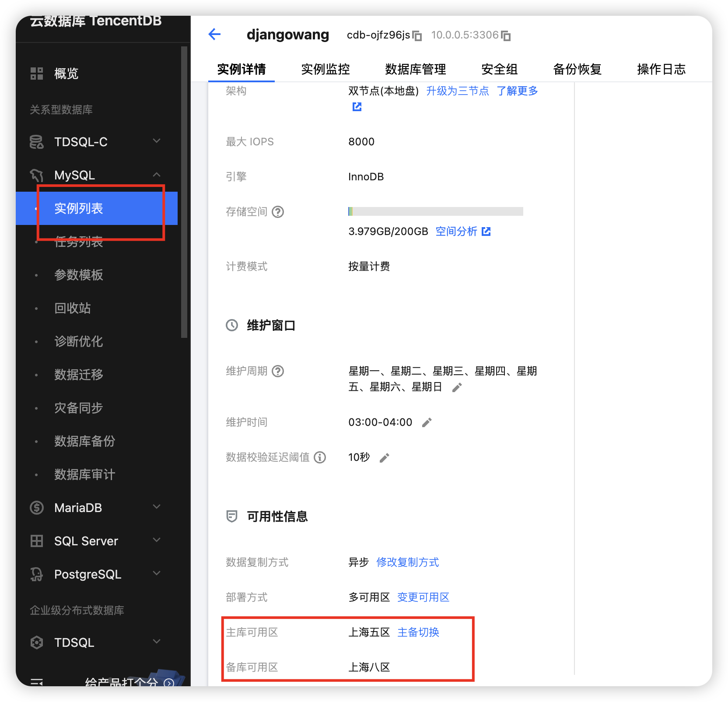Switch to 实例监控 tab
The width and height of the screenshot is (728, 702).
pyautogui.click(x=325, y=69)
